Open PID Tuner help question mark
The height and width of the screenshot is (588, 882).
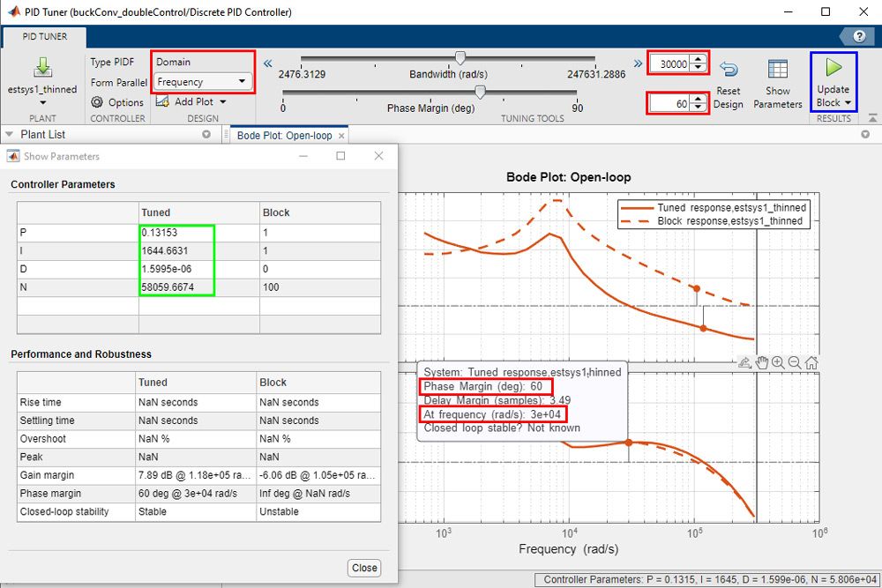click(861, 36)
